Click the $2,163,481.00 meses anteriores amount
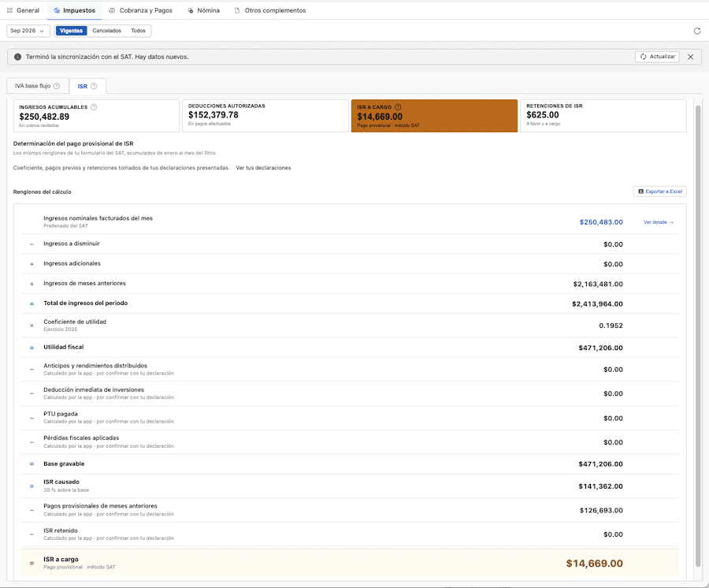This screenshot has width=709, height=588. click(x=598, y=284)
